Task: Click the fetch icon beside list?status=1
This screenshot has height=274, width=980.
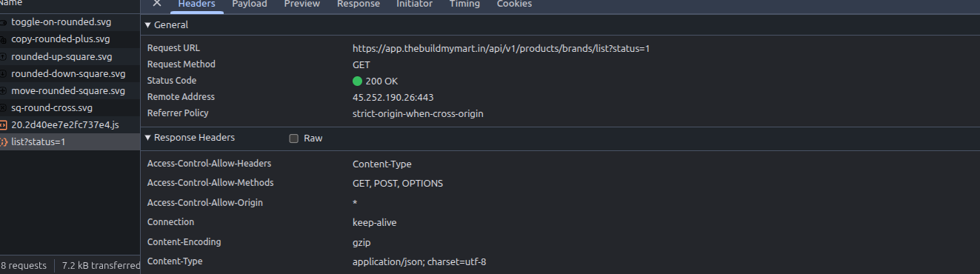Action: tap(4, 141)
